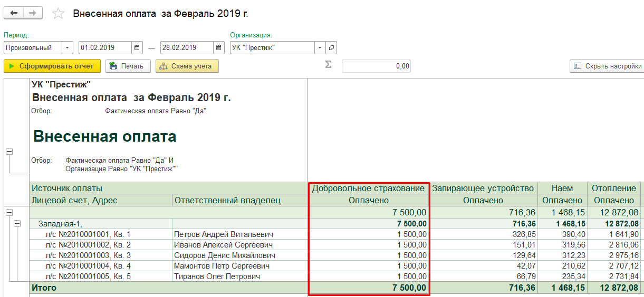The width and height of the screenshot is (644, 297).
Task: Collapse the Западная-1 address group
Action: click(x=17, y=223)
